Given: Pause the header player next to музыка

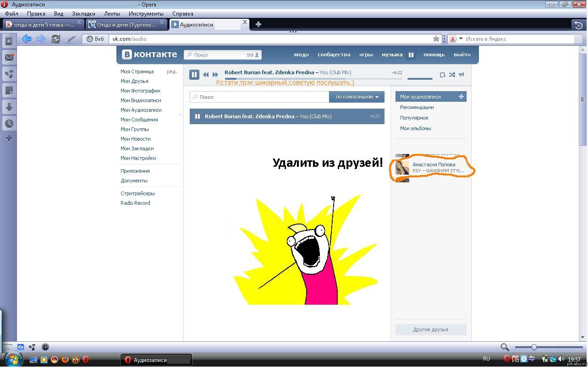Looking at the screenshot, I should 411,55.
